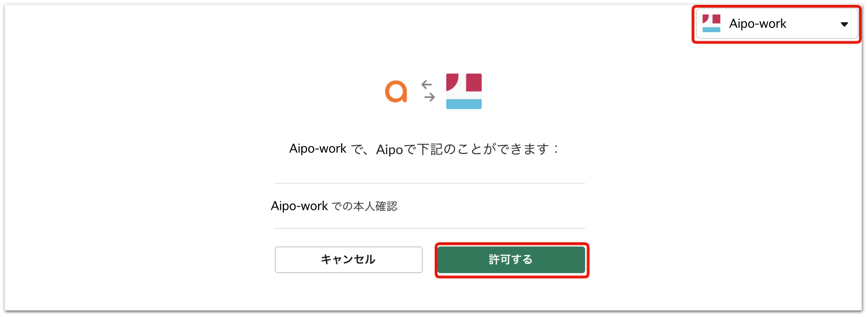Click the キャンセル cancel button
The height and width of the screenshot is (317, 868).
[x=349, y=260]
